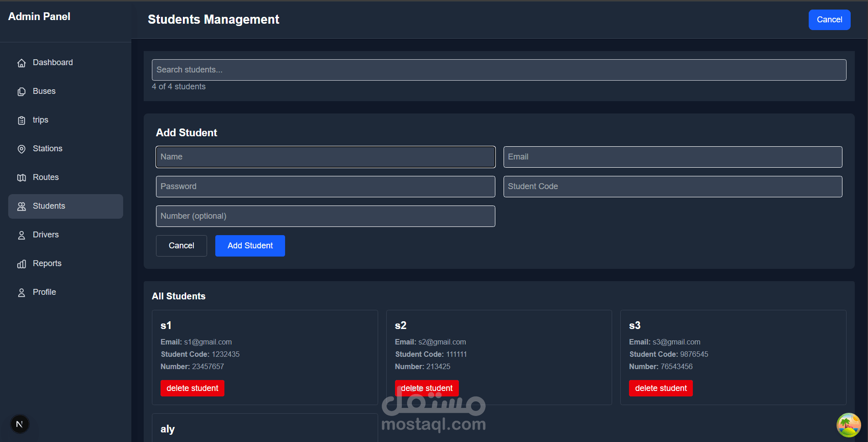Click the Profile user icon
This screenshot has width=868, height=442.
click(x=21, y=293)
